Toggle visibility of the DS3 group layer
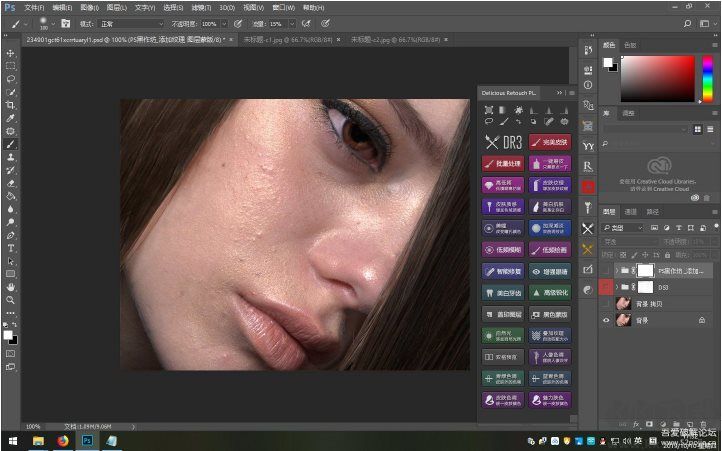This screenshot has height=451, width=722. coord(606,287)
